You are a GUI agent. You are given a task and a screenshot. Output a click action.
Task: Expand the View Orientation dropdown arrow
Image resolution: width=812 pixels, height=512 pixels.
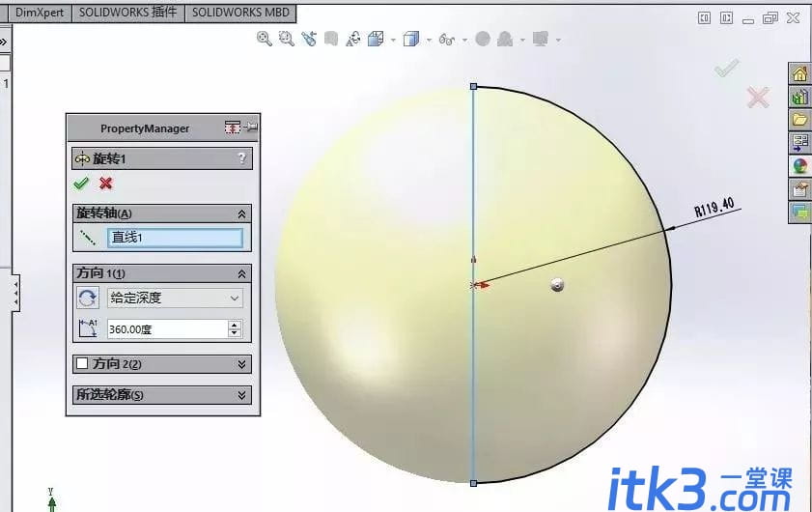tap(394, 40)
